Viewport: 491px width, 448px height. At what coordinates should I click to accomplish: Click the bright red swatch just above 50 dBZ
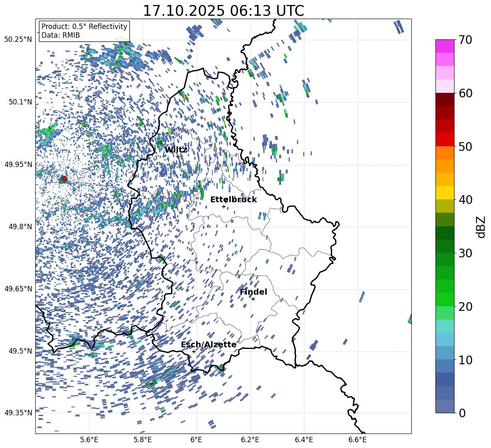coord(445,139)
